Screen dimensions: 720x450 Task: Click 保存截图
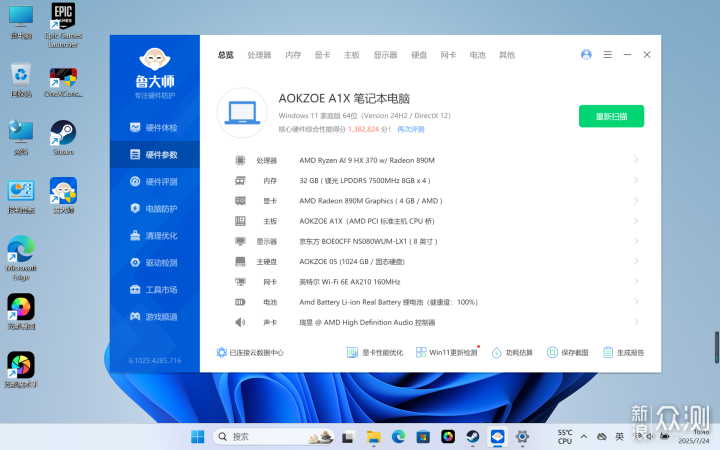(568, 353)
